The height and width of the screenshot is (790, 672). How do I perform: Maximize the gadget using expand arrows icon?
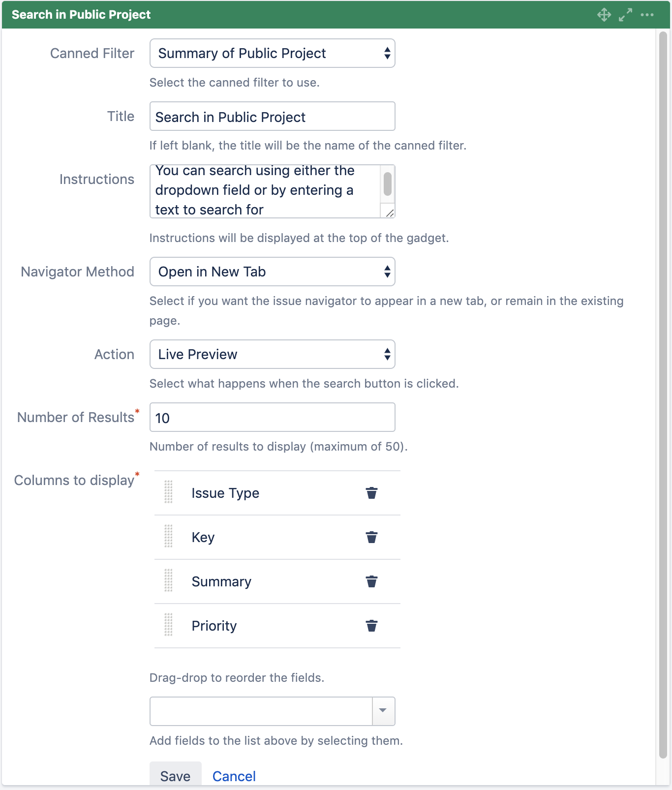625,15
